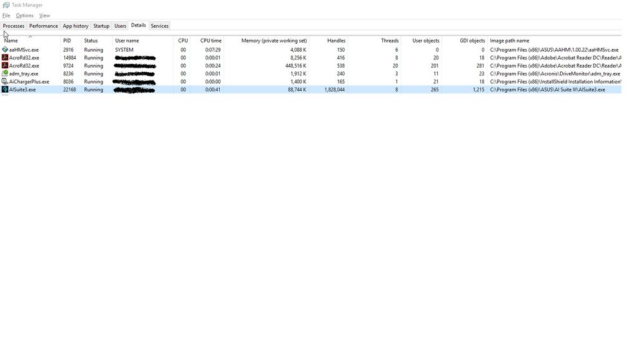Viewport: 644px width, 362px height.
Task: Select the AISuite3.exe process name
Action: (x=22, y=90)
